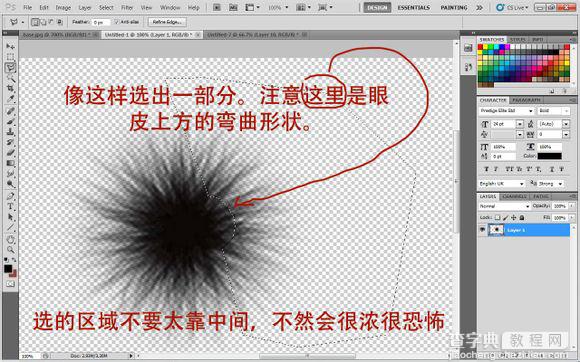
Task: Click the Character text color swatch
Action: [x=549, y=156]
